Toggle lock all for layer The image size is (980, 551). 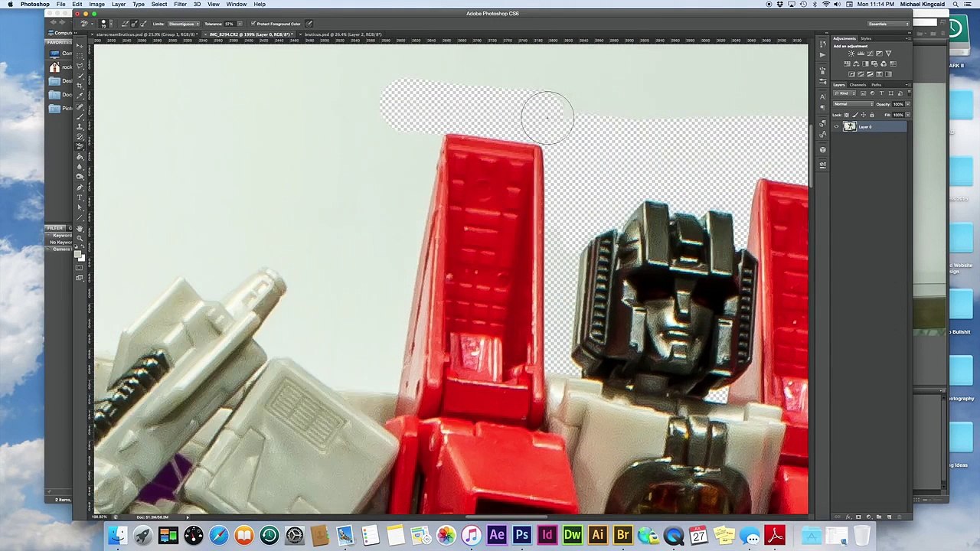(x=872, y=115)
